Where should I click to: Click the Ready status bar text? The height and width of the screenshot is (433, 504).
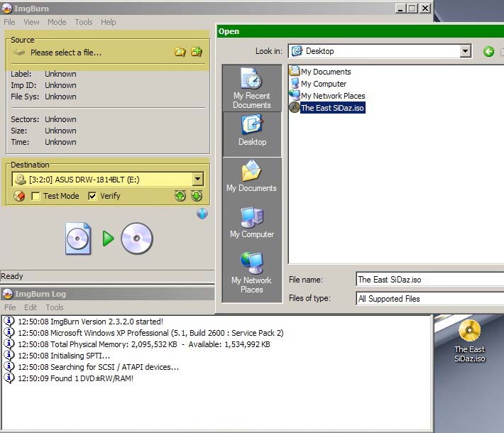tap(12, 276)
